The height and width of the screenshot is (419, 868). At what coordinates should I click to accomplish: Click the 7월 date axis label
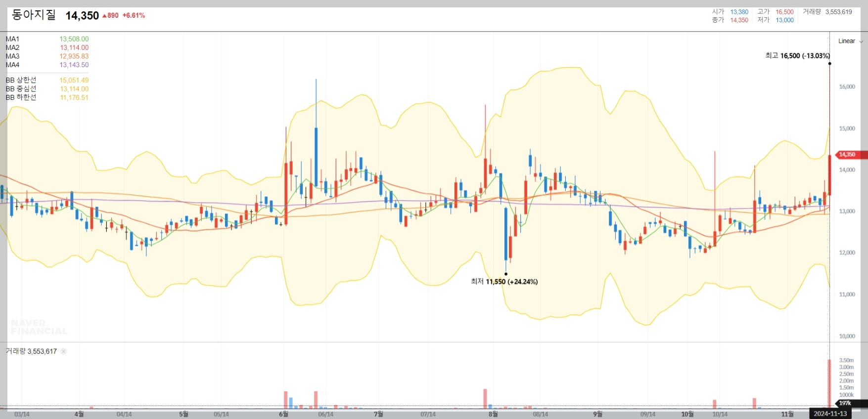pos(378,414)
